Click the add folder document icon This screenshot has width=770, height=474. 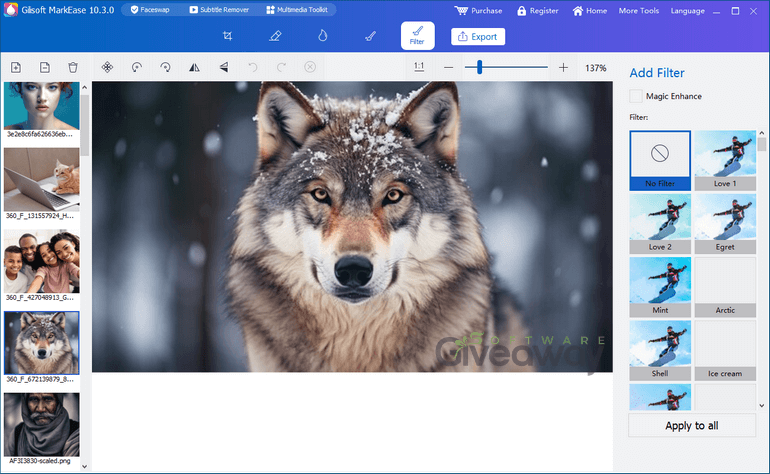45,67
